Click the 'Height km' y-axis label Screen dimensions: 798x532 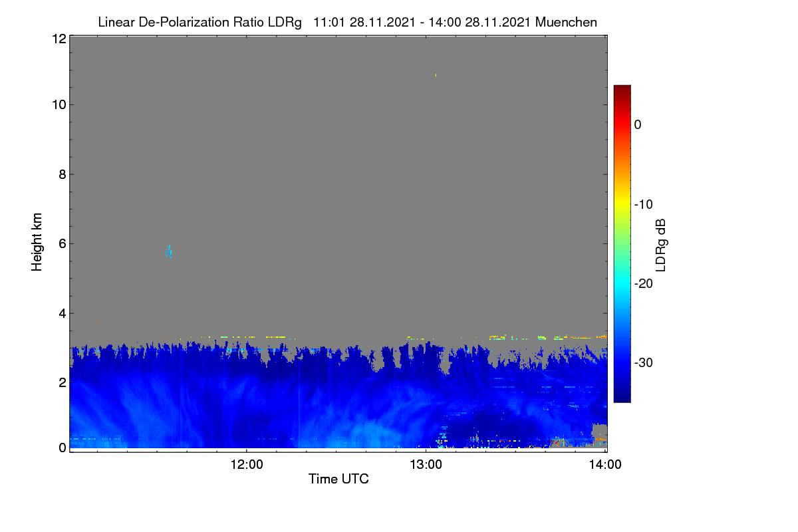click(x=37, y=241)
